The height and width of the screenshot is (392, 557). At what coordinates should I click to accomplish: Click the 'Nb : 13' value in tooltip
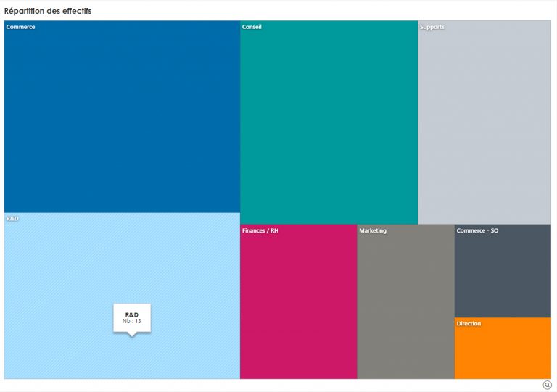tap(132, 321)
